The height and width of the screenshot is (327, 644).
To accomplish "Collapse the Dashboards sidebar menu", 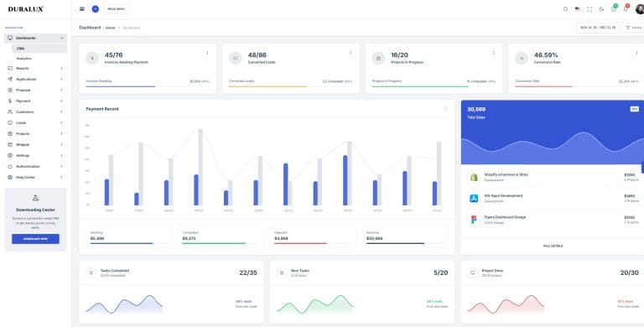I will click(35, 38).
